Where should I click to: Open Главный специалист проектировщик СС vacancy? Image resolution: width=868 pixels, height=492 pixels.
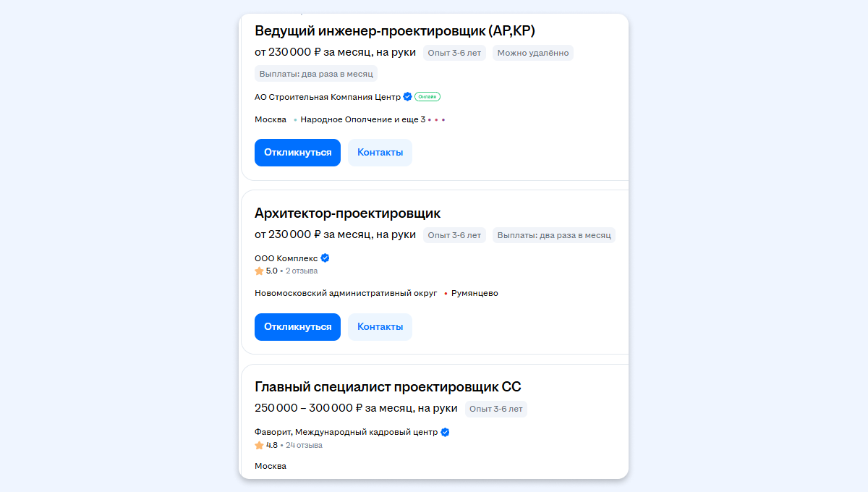388,387
